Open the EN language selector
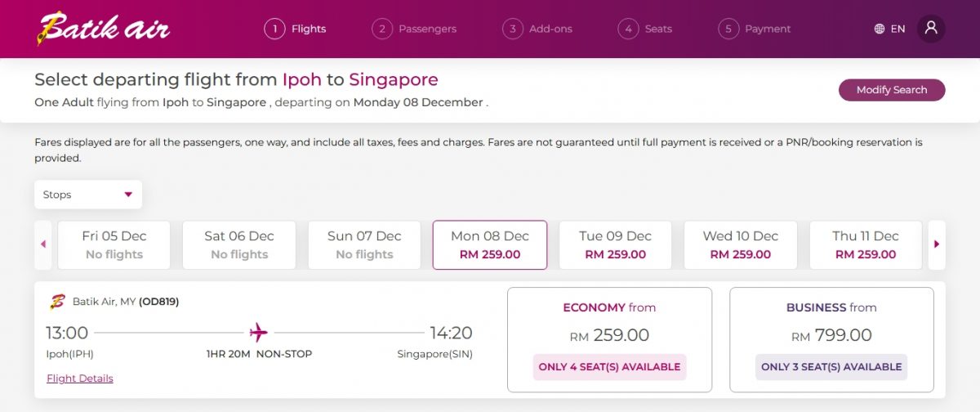The image size is (980, 412). pyautogui.click(x=898, y=29)
